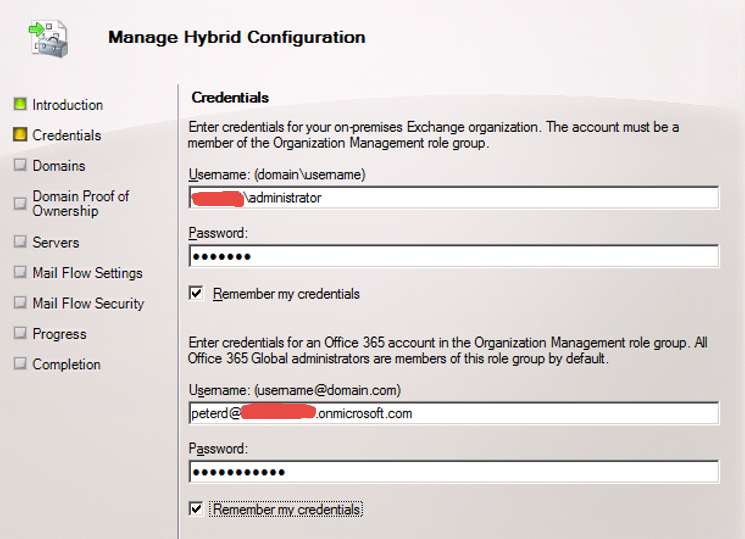Click the green square beside Introduction

[19, 104]
